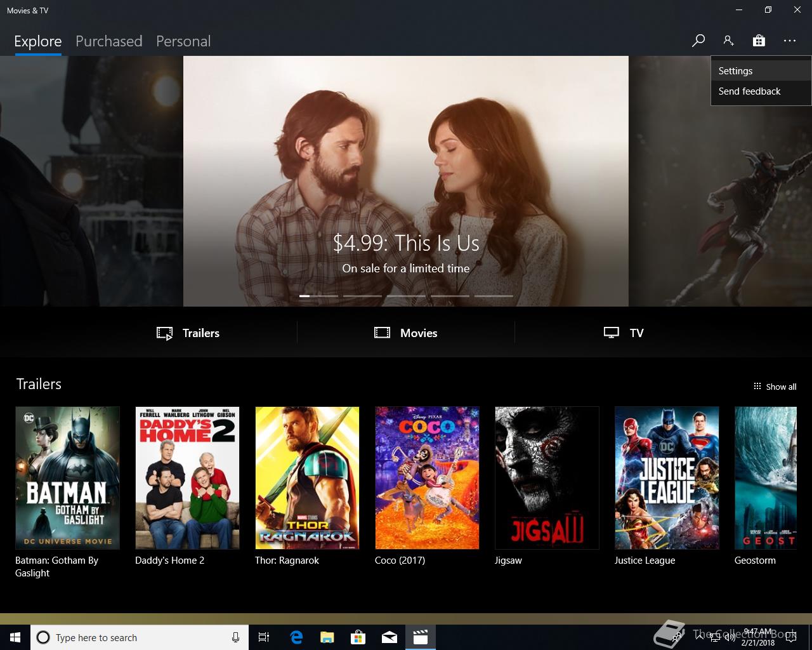
Task: Open the Coco (2017) poster
Action: (x=427, y=478)
